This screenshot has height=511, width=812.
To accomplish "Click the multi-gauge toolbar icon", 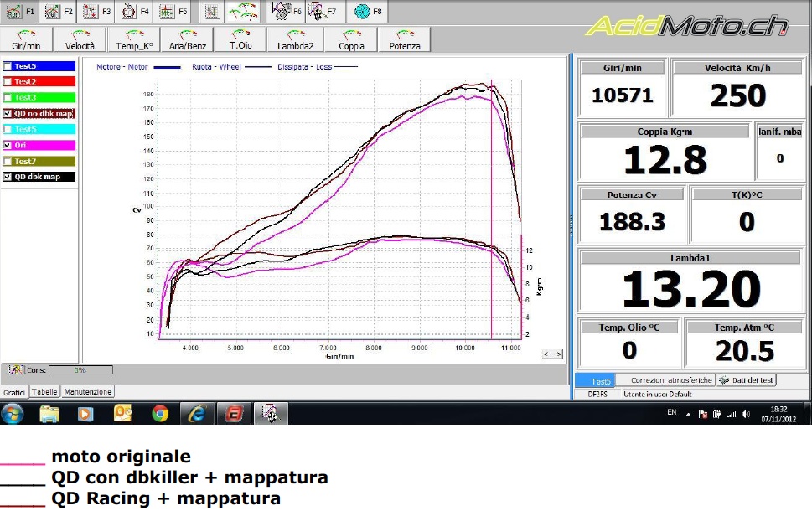I will (244, 12).
